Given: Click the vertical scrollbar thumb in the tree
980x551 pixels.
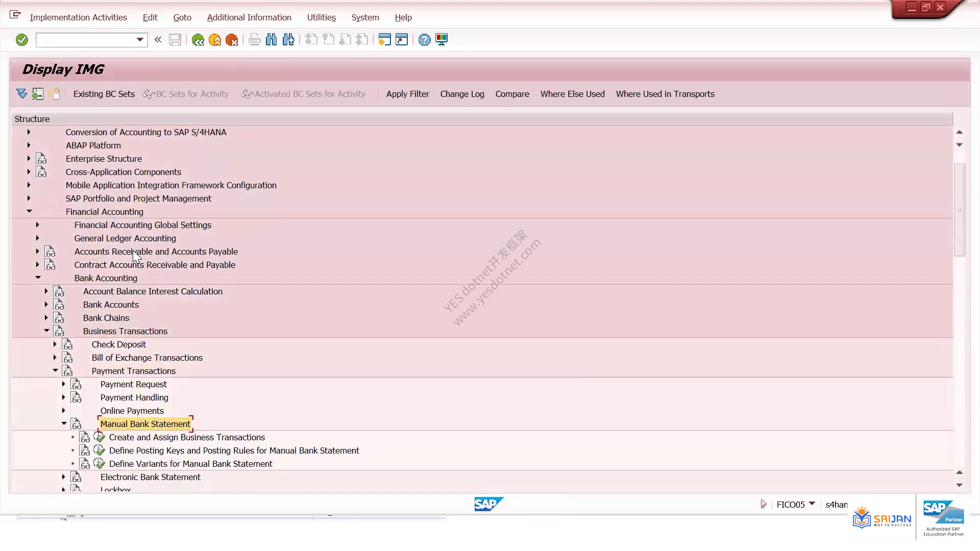Looking at the screenshot, I should click(x=960, y=210).
